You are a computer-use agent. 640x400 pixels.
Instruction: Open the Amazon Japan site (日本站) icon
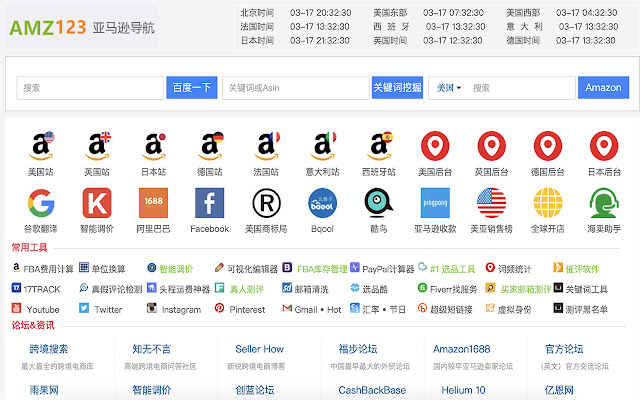coord(153,146)
